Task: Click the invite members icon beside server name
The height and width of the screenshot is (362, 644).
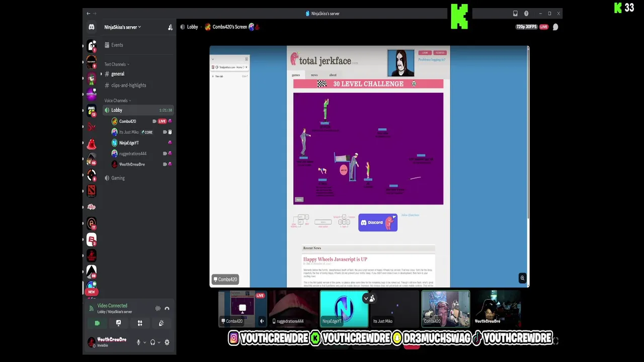Action: click(170, 27)
